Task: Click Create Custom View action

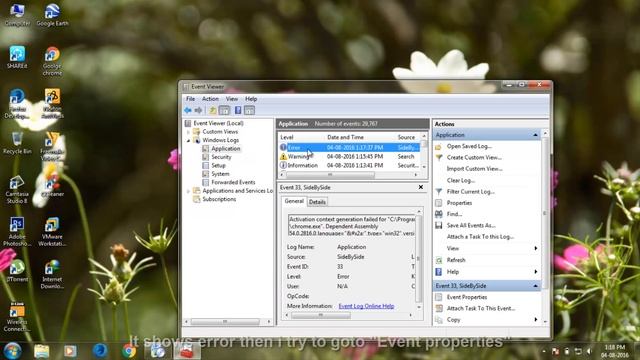Action: click(x=474, y=158)
